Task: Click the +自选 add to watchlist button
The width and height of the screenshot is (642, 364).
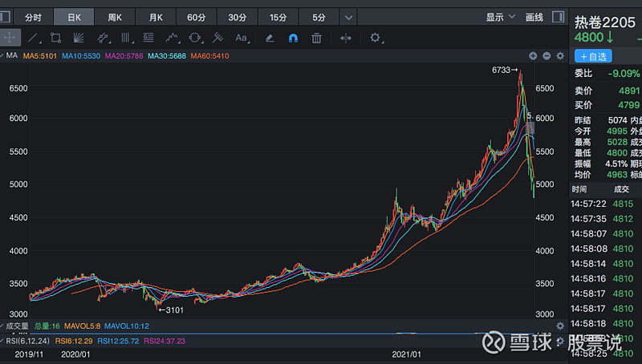Action: pos(592,56)
